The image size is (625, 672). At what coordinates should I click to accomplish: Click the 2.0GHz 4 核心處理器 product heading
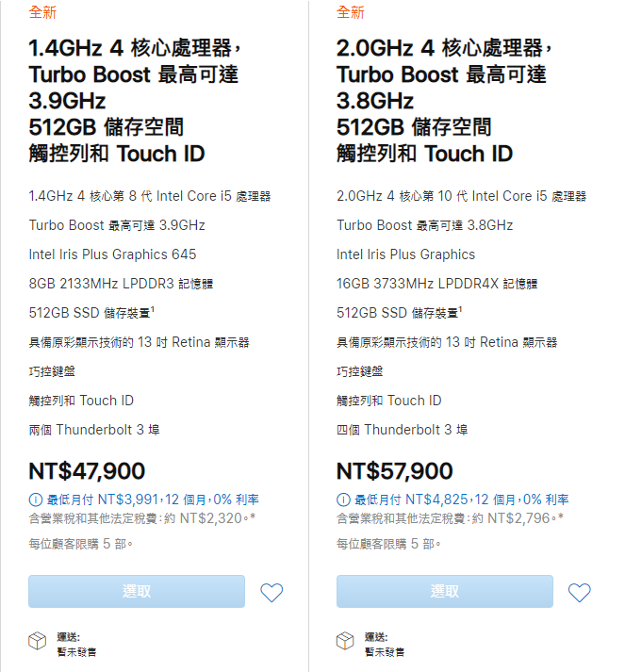click(445, 101)
